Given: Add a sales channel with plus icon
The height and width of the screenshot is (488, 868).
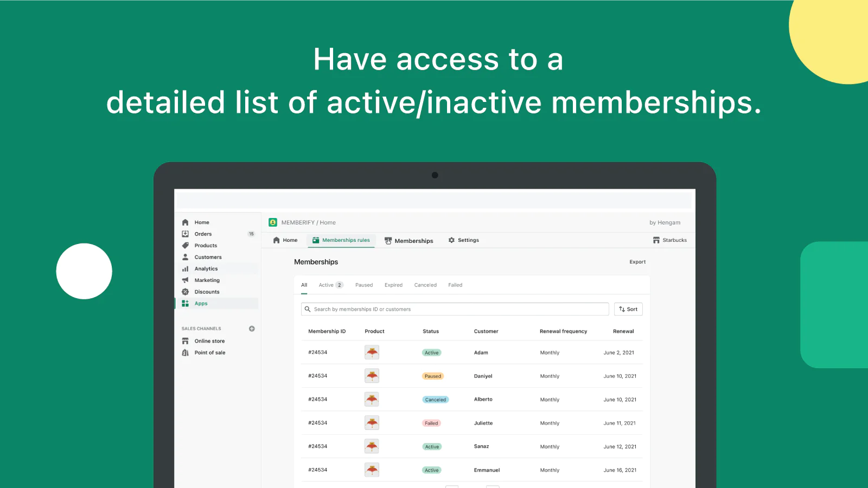Looking at the screenshot, I should [x=252, y=329].
